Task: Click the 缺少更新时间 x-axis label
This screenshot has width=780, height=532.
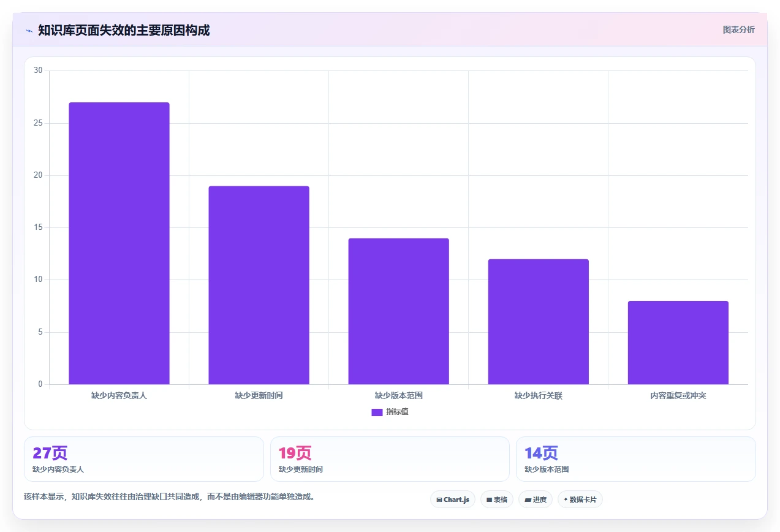Action: [x=259, y=396]
